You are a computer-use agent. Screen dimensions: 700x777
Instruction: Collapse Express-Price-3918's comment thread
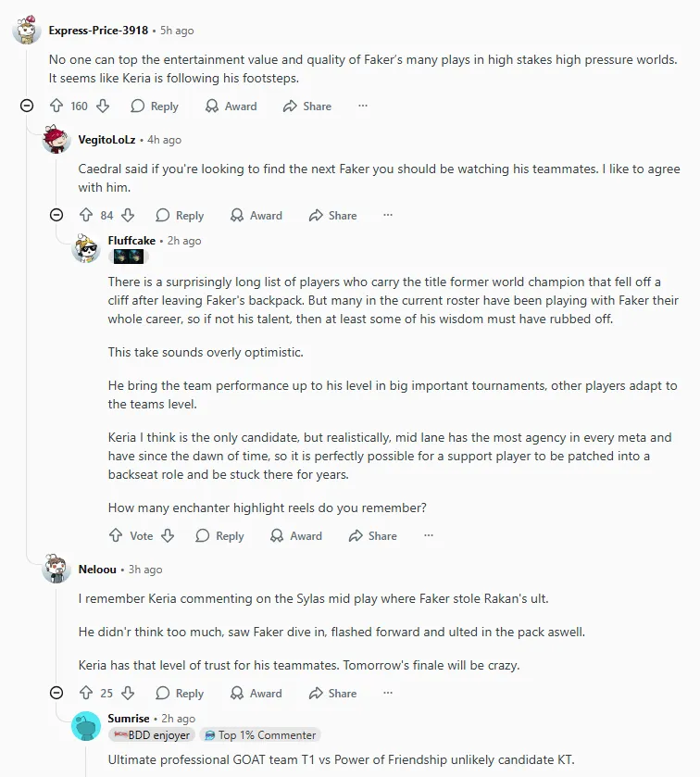point(27,107)
